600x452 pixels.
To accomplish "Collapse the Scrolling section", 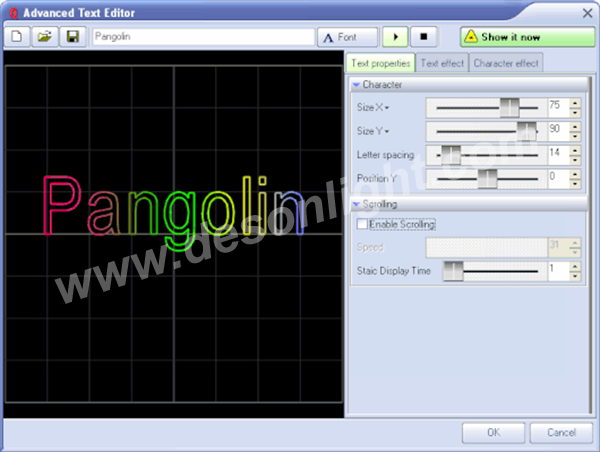I will pos(356,204).
